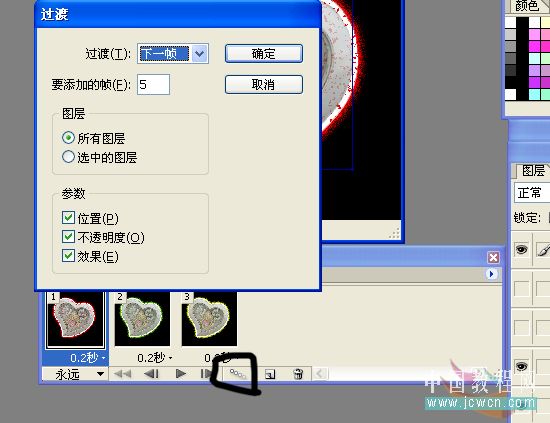The image size is (550, 423).
Task: Switch to the 图层 tab
Action: 533,171
